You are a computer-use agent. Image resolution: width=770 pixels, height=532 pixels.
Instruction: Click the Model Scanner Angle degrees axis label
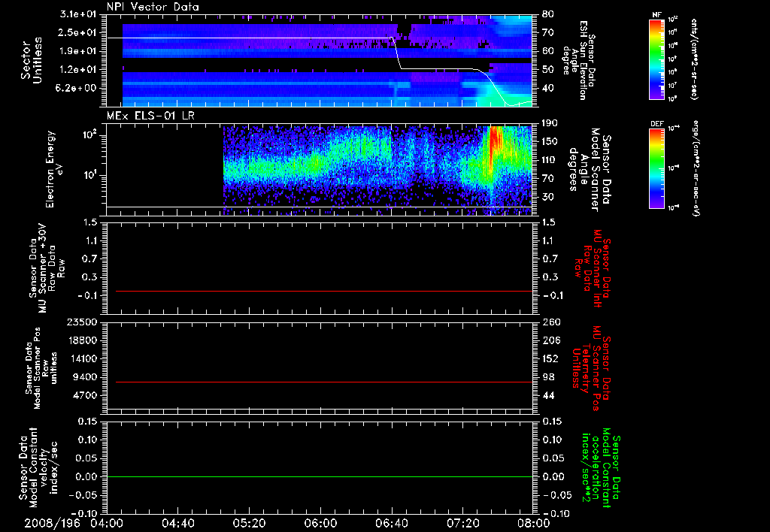click(x=590, y=170)
